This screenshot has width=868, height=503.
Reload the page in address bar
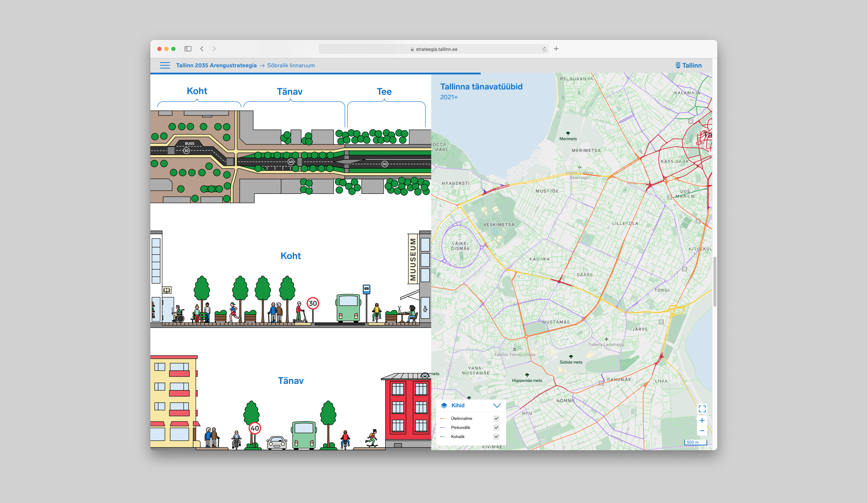(544, 49)
